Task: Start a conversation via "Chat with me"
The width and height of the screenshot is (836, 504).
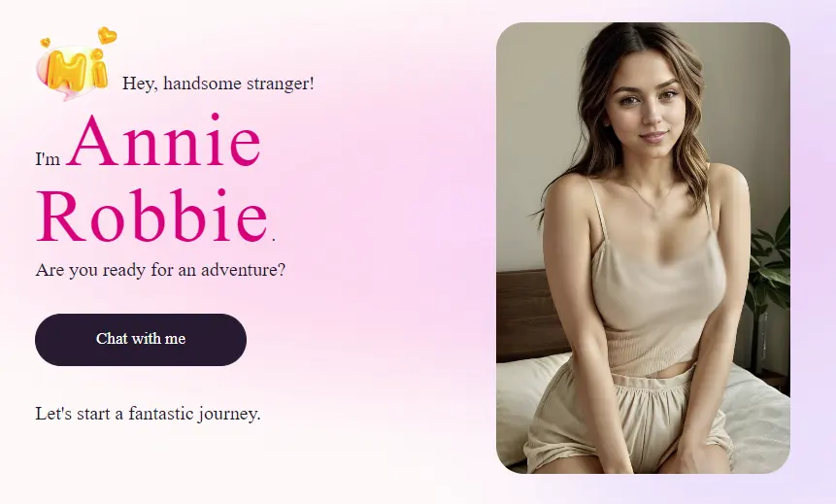Action: click(141, 340)
